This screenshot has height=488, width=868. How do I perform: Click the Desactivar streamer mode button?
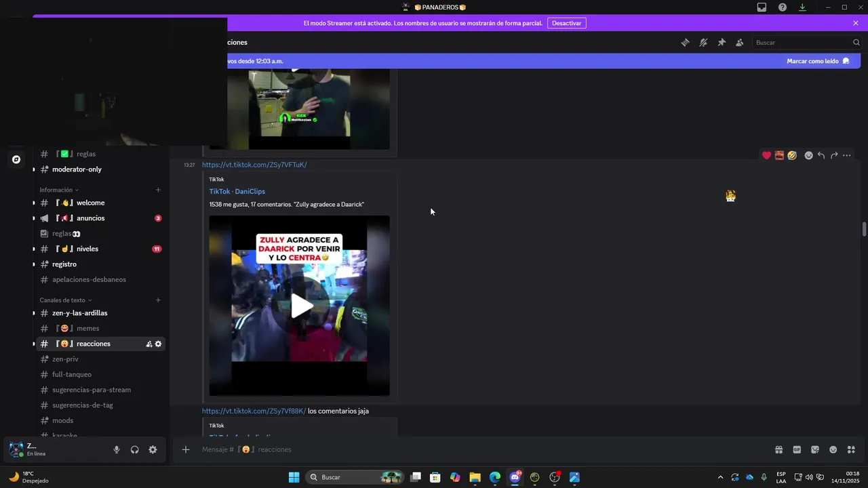click(x=566, y=23)
